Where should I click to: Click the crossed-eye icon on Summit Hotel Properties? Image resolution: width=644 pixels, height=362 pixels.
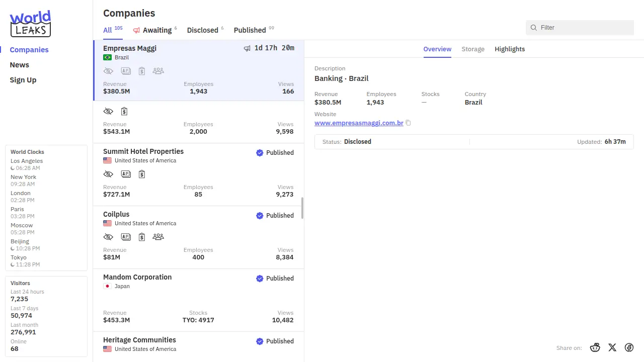[x=108, y=174]
